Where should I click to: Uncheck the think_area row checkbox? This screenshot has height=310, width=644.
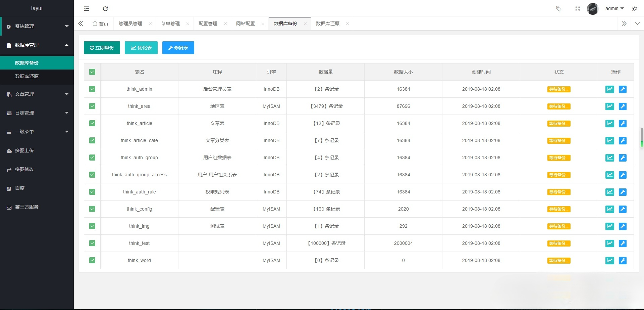92,106
